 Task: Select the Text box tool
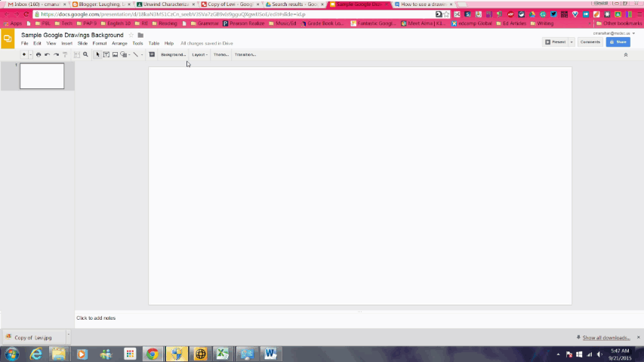click(106, 54)
